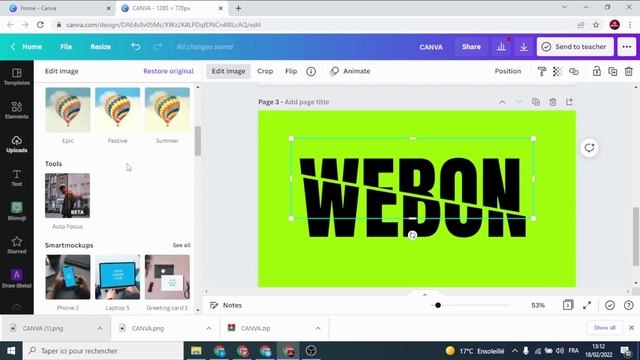
Task: Move Page 3 up with chevron
Action: point(502,102)
